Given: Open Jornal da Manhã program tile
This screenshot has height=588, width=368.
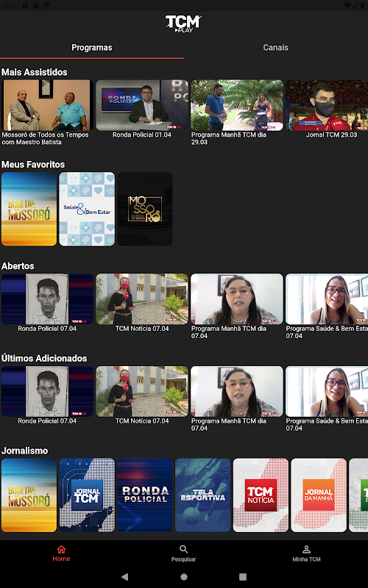Looking at the screenshot, I should pyautogui.click(x=319, y=495).
